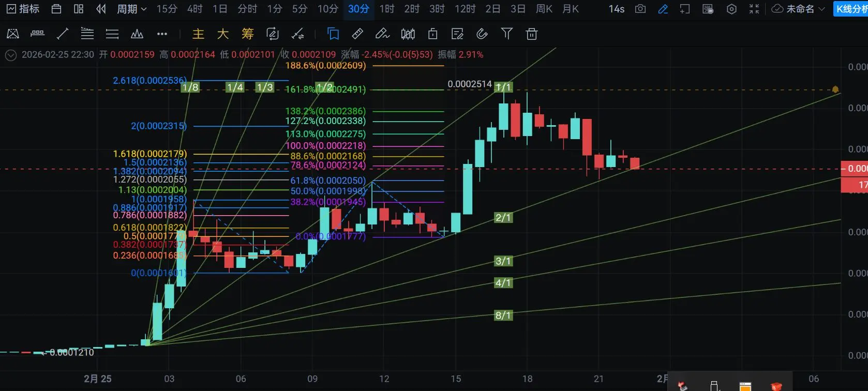Image resolution: width=868 pixels, height=391 pixels.
Task: Select the freehand pen drawing tool
Action: 382,34
